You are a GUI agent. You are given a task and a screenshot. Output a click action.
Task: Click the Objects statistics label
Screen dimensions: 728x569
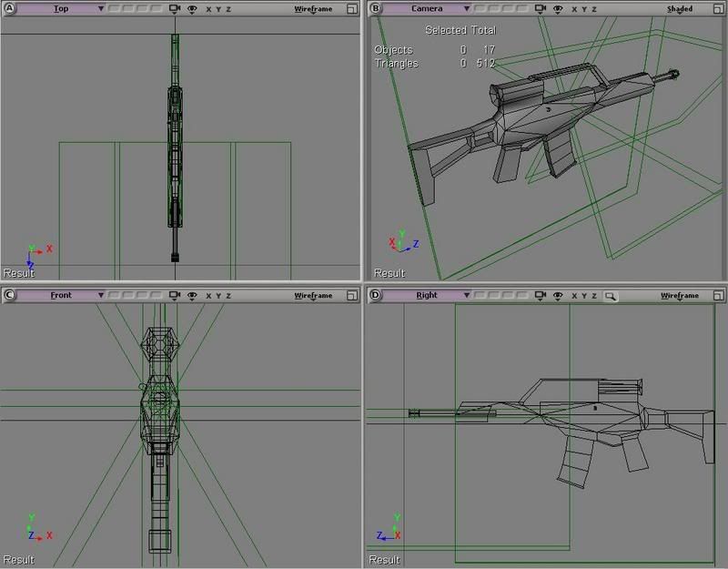393,50
